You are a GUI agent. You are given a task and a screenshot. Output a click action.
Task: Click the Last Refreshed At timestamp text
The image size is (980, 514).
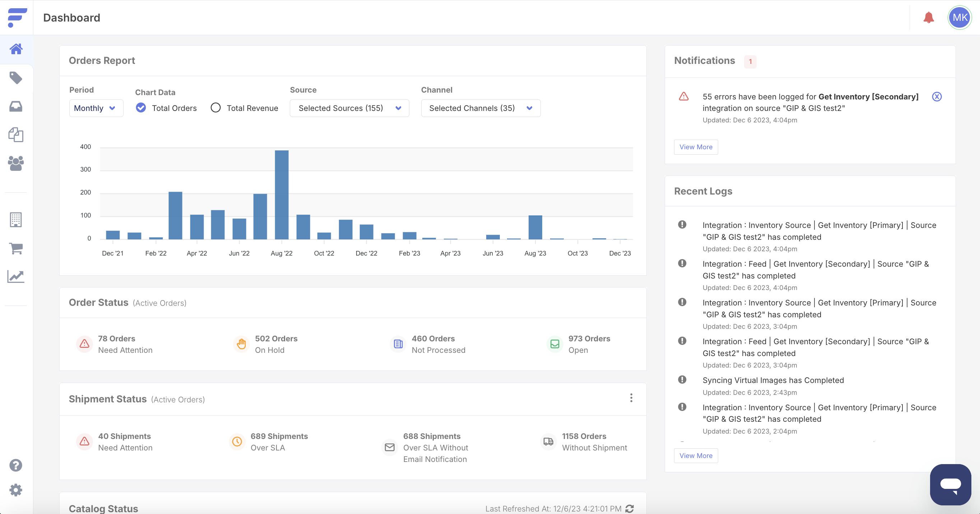click(553, 509)
